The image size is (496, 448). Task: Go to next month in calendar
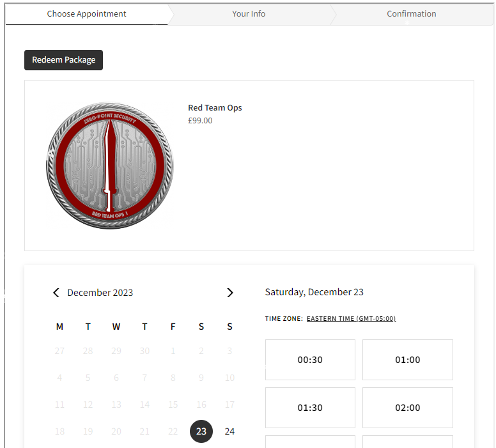pyautogui.click(x=230, y=293)
